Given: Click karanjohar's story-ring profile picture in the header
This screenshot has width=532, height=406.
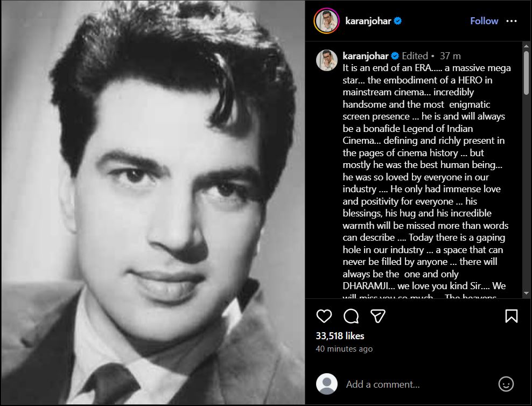Looking at the screenshot, I should pos(327,21).
